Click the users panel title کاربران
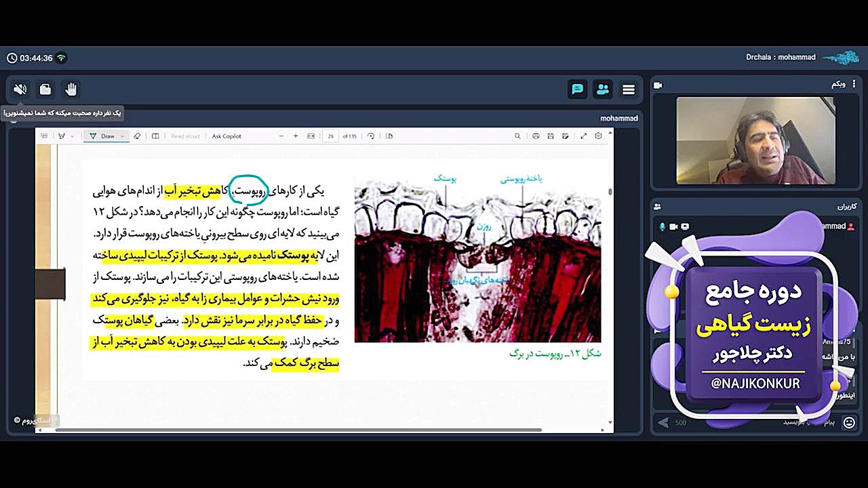Viewport: 868px width, 488px height. pos(848,206)
